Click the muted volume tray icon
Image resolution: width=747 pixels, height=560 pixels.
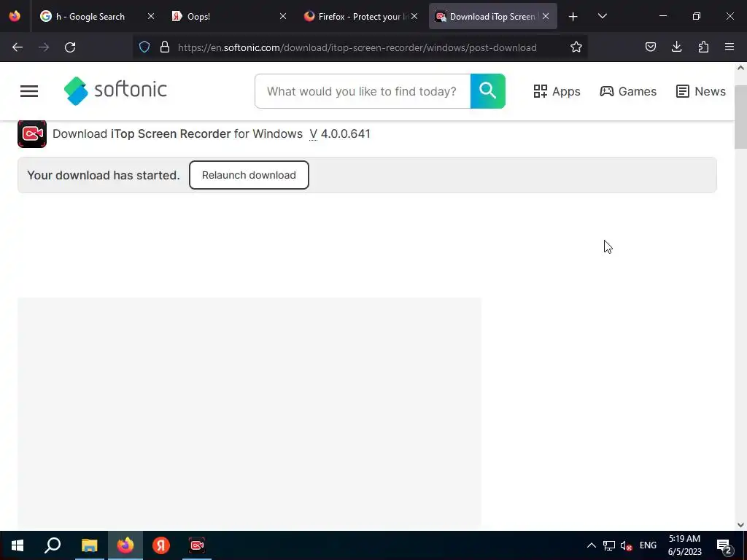(627, 545)
